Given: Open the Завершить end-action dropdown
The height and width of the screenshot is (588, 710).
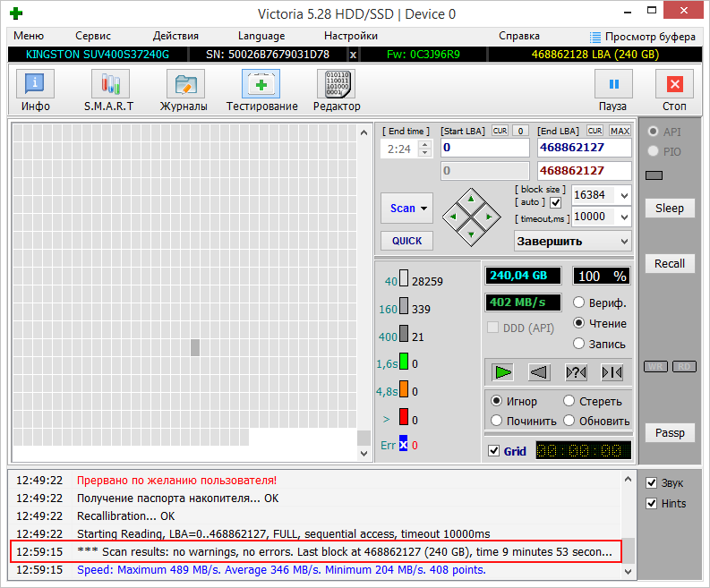Looking at the screenshot, I should click(x=624, y=242).
